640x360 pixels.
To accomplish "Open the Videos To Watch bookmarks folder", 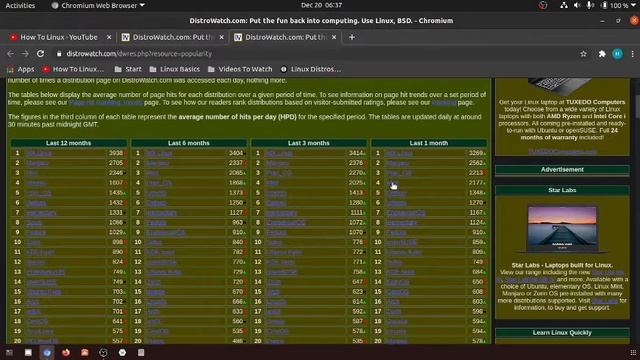I will 240,69.
